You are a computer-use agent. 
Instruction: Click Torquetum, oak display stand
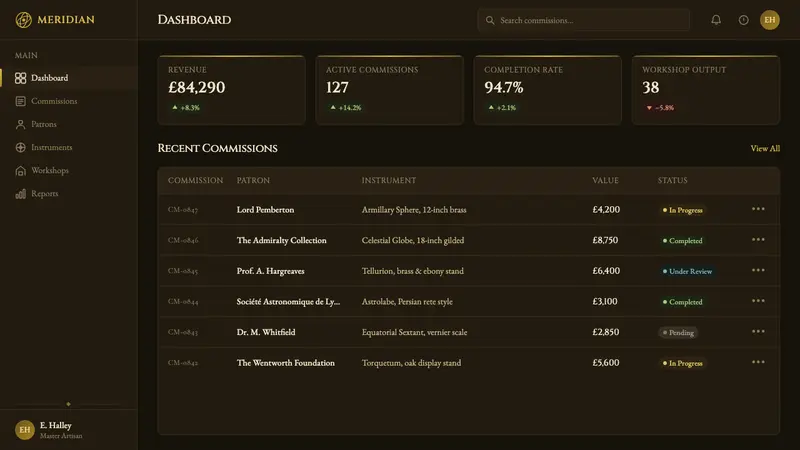[411, 363]
